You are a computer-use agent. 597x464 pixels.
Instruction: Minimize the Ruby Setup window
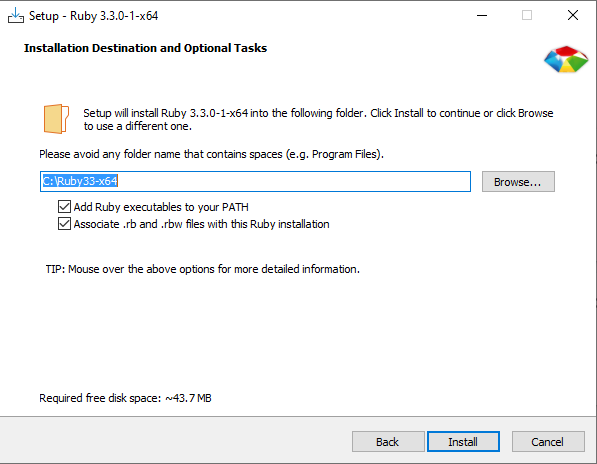(x=482, y=16)
